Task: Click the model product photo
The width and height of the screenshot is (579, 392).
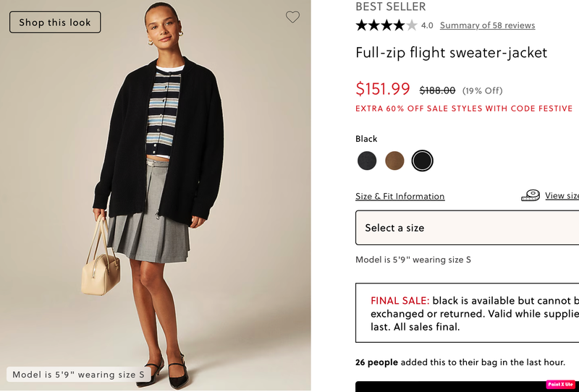Action: click(156, 195)
